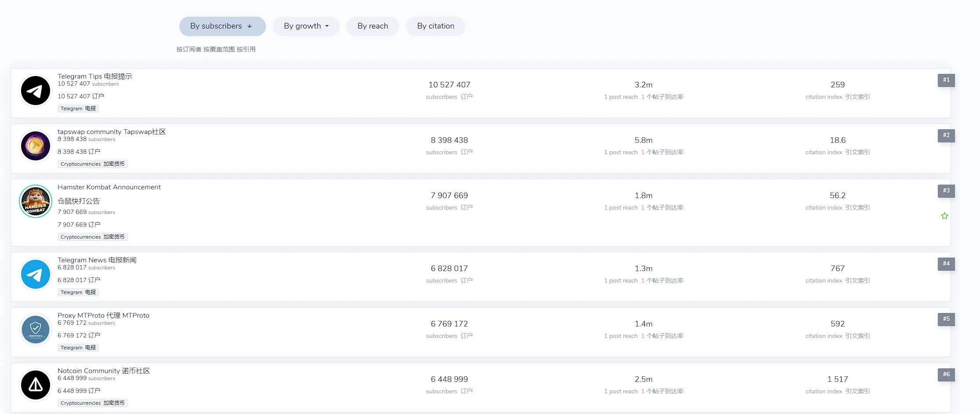
Task: Open the Proxy MTProto shield avatar
Action: (36, 330)
